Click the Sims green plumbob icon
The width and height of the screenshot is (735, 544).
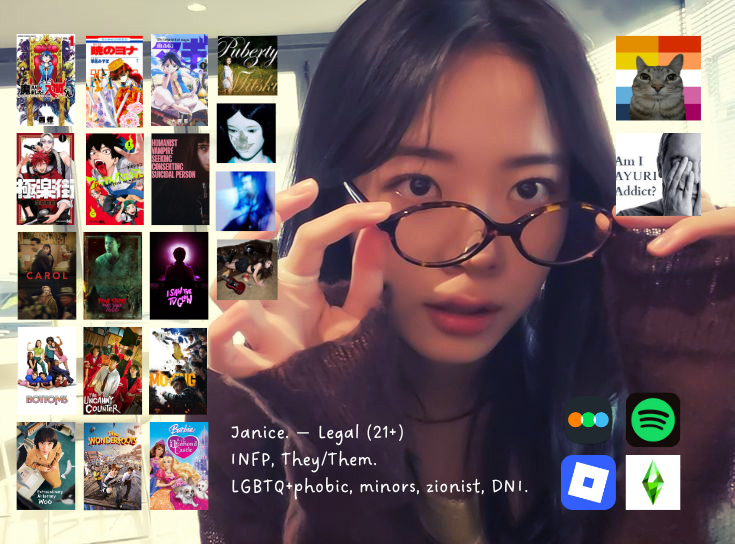(x=652, y=482)
